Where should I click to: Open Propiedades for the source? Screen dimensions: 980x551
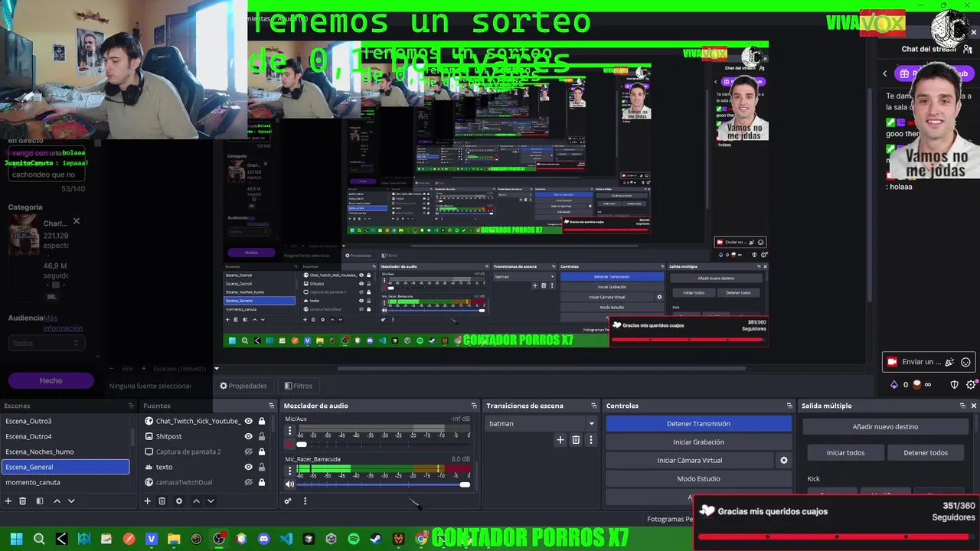point(243,386)
